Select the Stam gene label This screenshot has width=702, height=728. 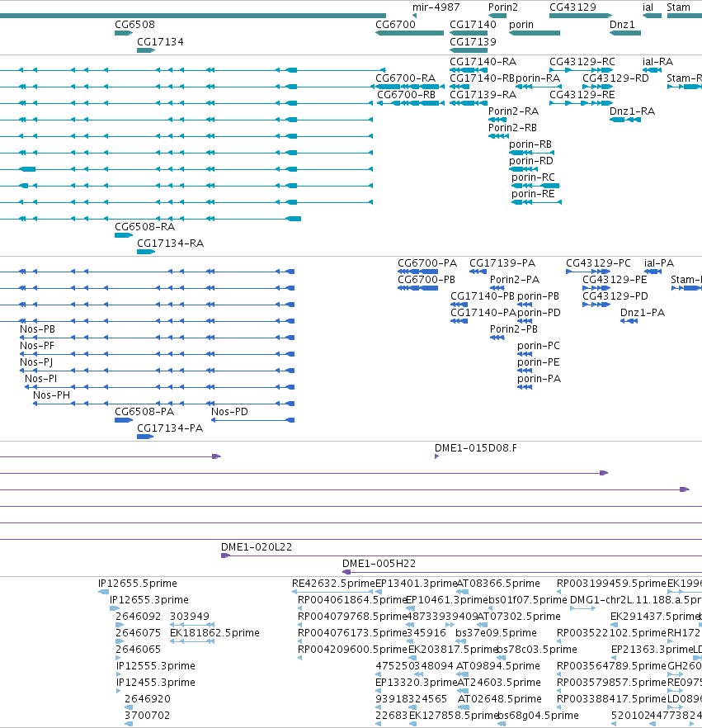[x=678, y=7]
